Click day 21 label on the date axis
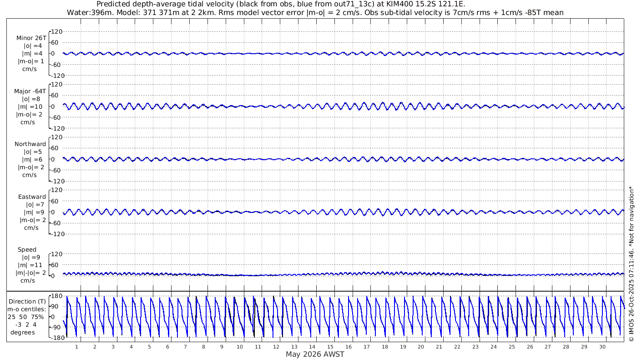 pos(439,346)
